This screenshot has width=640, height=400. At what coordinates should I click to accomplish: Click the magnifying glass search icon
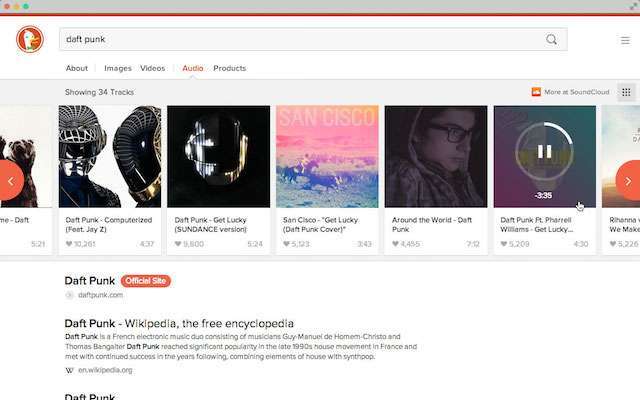[x=551, y=39]
